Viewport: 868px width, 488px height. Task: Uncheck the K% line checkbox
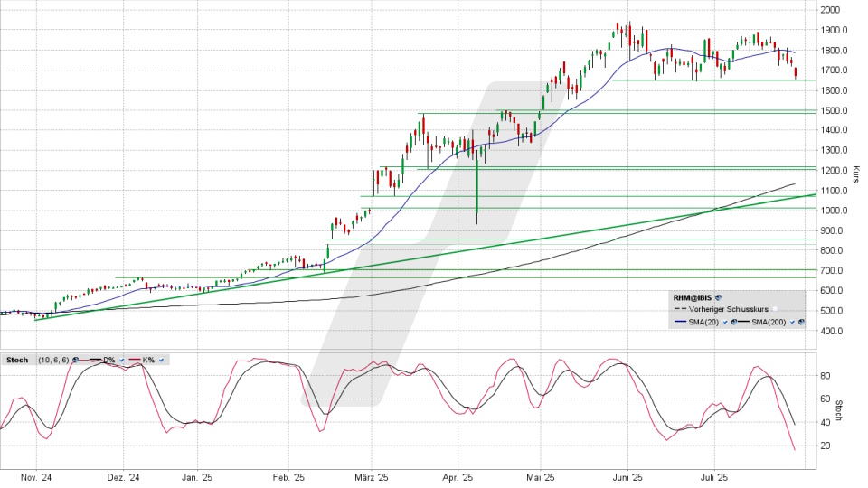coord(161,360)
